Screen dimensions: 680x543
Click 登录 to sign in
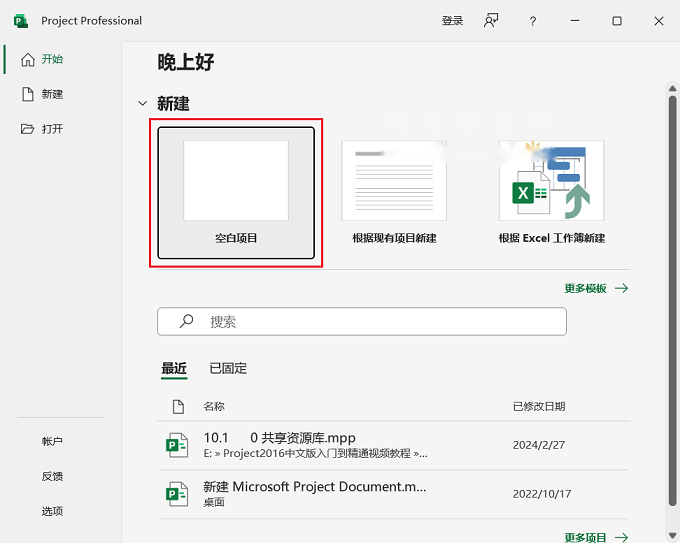[x=452, y=21]
